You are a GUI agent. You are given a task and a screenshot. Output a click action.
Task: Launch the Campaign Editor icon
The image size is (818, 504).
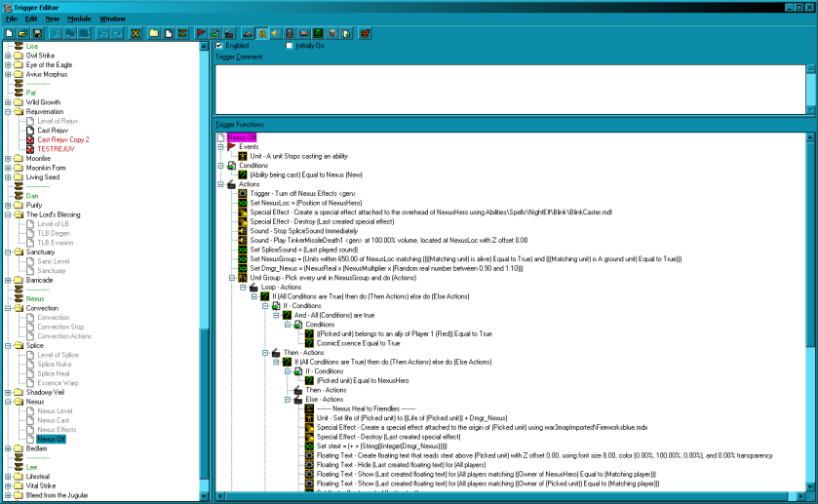coord(303,33)
